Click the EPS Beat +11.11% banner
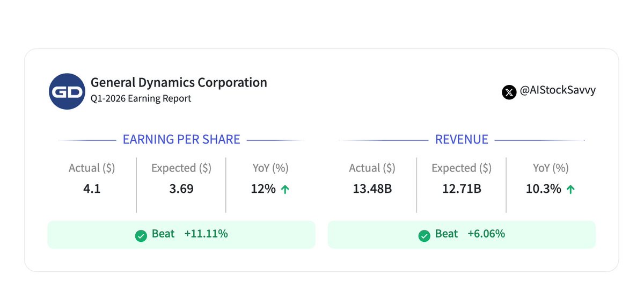The image size is (644, 295). (x=181, y=234)
